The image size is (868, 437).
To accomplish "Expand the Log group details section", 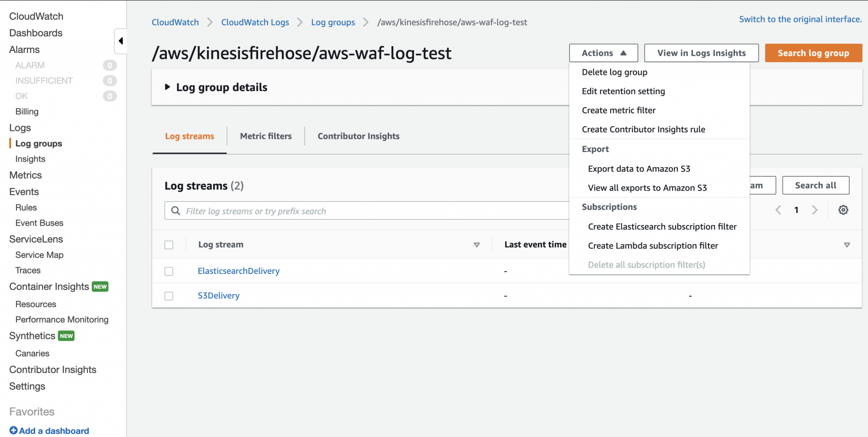I will click(x=168, y=87).
